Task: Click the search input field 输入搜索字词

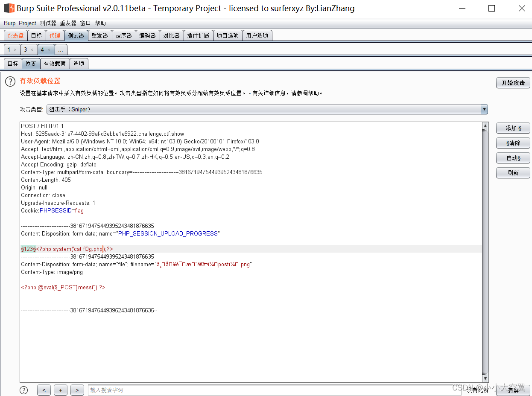Action: click(275, 390)
